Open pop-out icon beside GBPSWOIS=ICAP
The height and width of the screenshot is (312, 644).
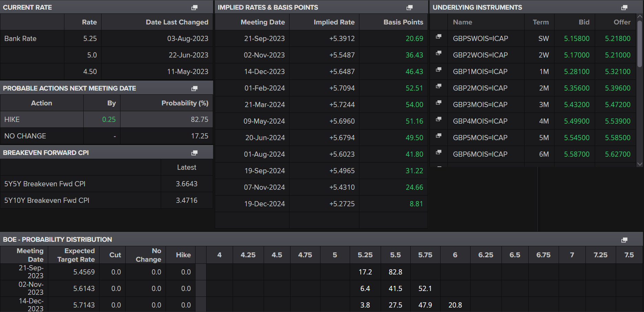click(x=439, y=37)
